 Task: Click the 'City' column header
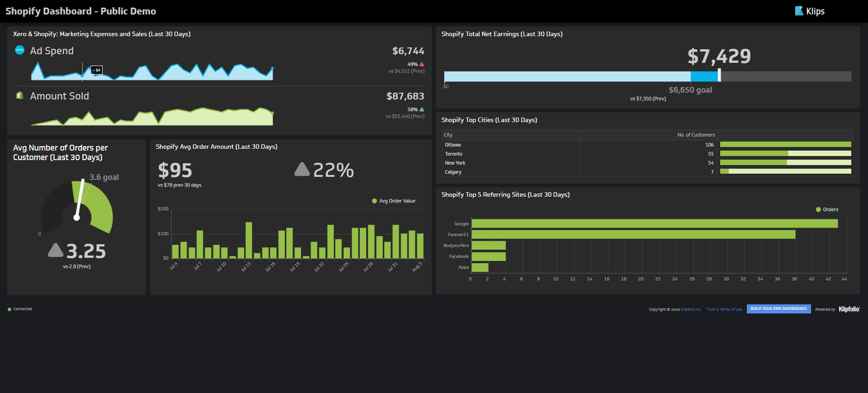pos(448,135)
